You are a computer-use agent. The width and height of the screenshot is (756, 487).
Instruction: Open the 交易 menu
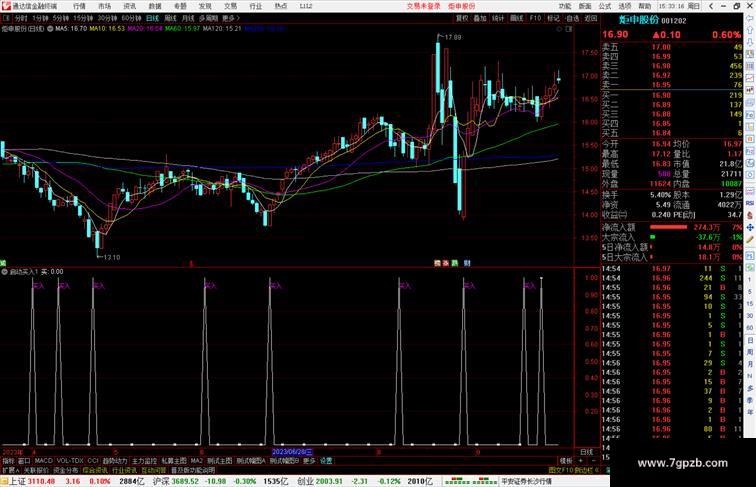pos(230,6)
